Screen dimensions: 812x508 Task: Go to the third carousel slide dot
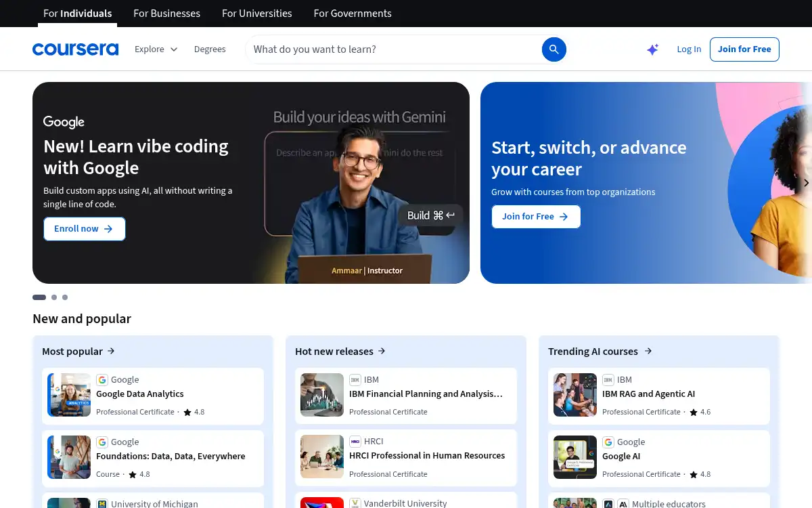[65, 297]
